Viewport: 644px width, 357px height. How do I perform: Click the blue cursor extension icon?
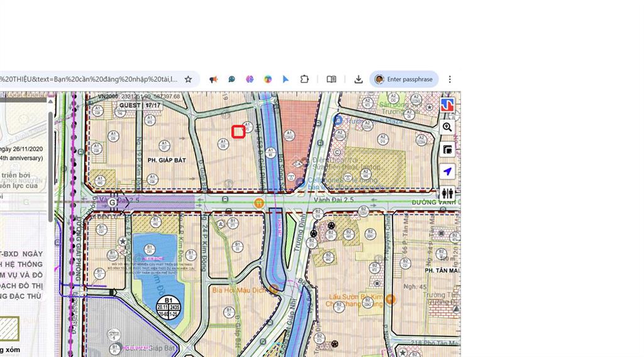tap(286, 79)
